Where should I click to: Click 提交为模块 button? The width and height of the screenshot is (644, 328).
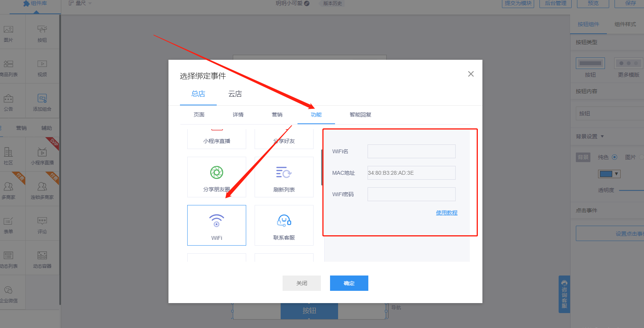518,3
